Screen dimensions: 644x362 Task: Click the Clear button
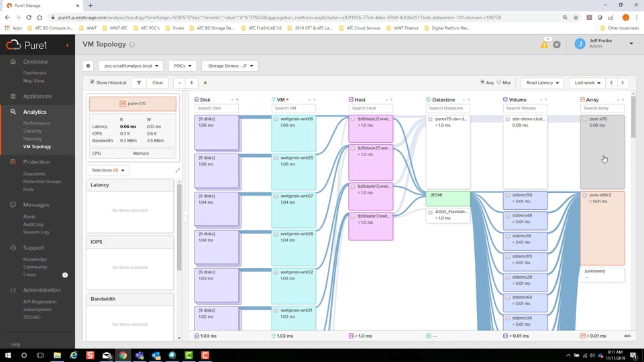(x=158, y=83)
